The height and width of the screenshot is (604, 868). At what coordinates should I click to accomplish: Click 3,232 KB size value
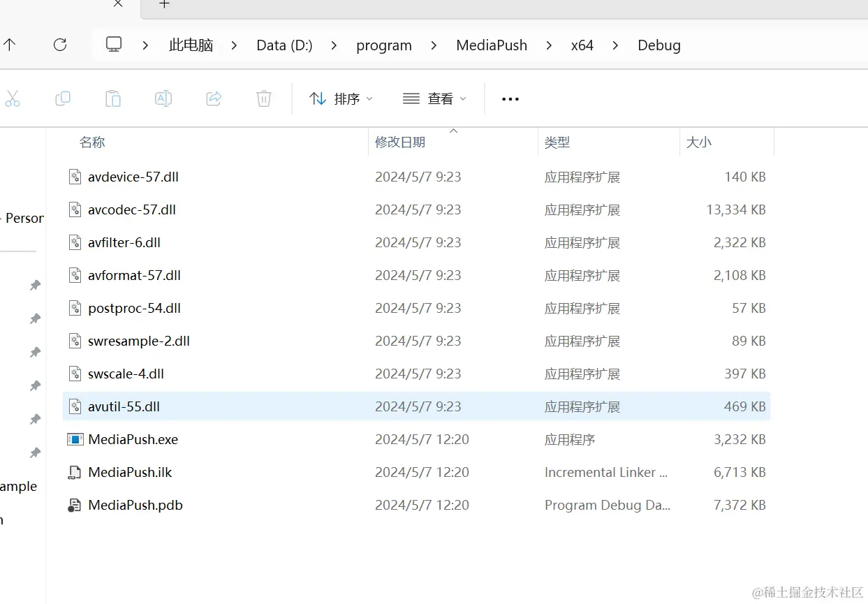pos(740,439)
